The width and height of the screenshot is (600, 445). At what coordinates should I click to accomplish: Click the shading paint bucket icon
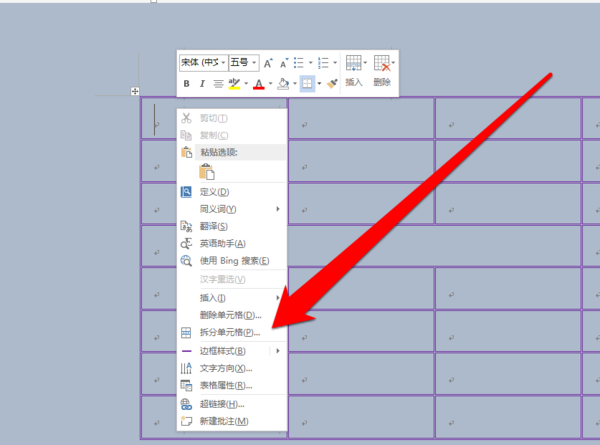283,83
